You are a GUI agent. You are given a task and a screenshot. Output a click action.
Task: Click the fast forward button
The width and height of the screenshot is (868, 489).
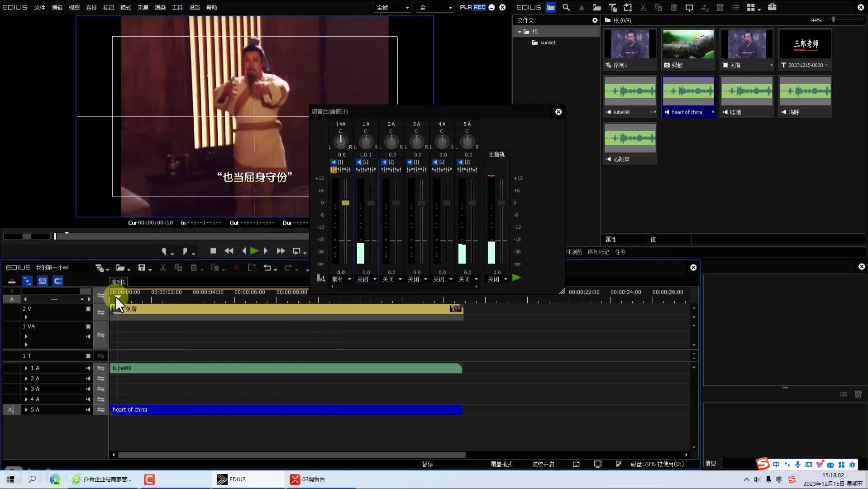pyautogui.click(x=281, y=250)
